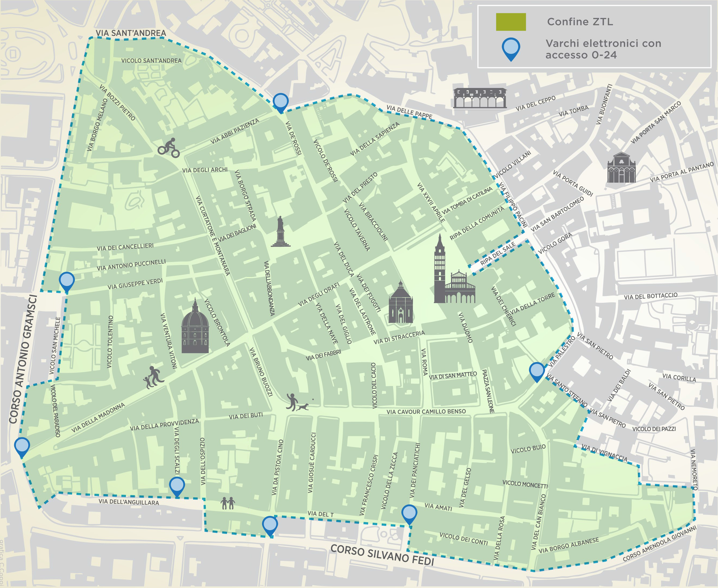Click the 'CORSO AMENDOLA GIOVANNI' label

pyautogui.click(x=660, y=543)
